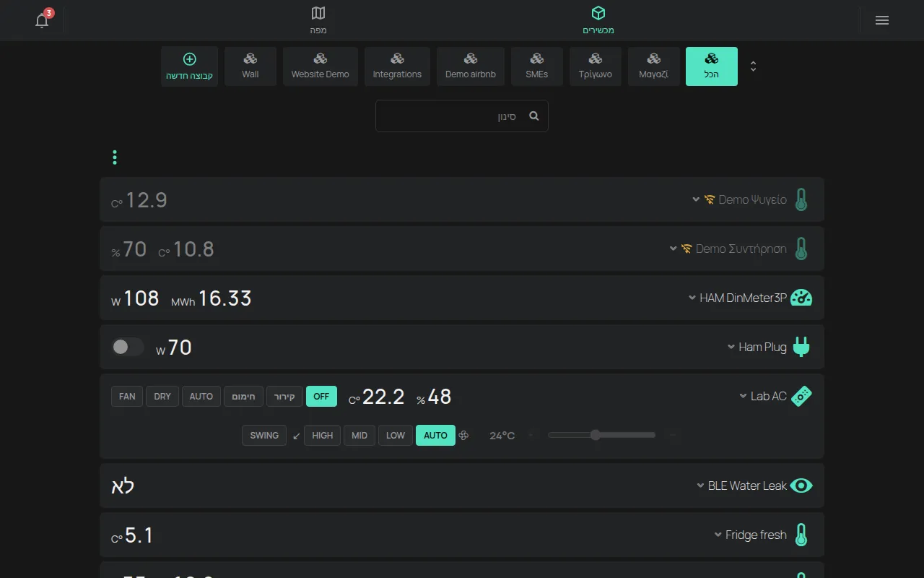Image resolution: width=924 pixels, height=578 pixels.
Task: Set Lab AC mode to FAN
Action: click(x=127, y=396)
